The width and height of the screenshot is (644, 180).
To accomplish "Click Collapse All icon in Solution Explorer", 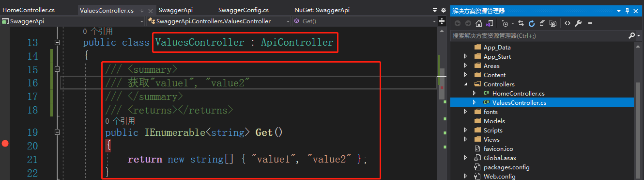I will [542, 23].
